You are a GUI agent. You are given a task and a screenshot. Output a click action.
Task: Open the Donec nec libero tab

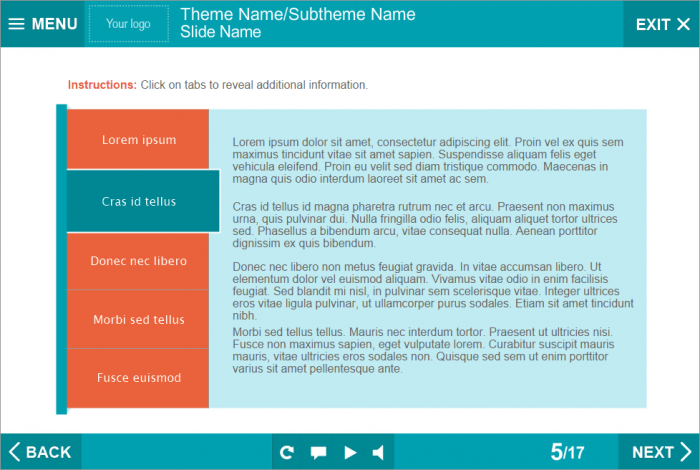138,261
